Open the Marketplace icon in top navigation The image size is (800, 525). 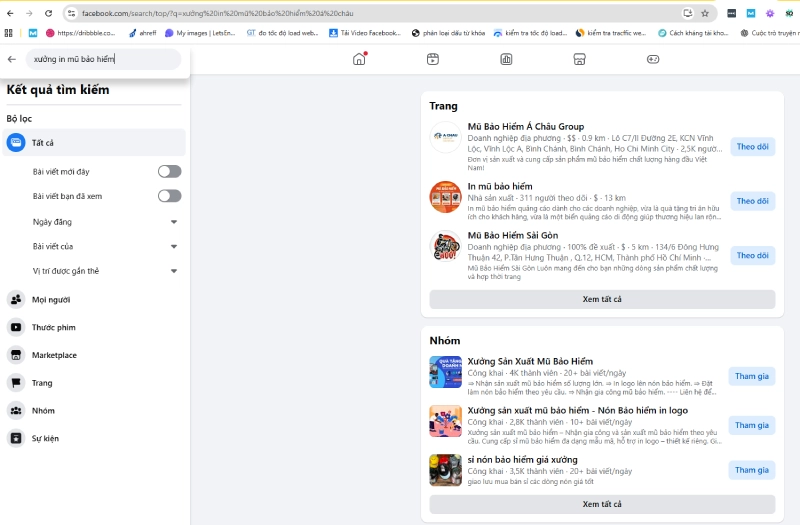(x=580, y=59)
